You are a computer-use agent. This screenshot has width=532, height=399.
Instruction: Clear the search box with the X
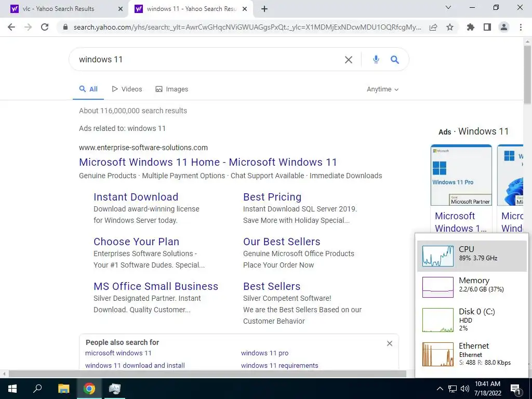pos(349,60)
